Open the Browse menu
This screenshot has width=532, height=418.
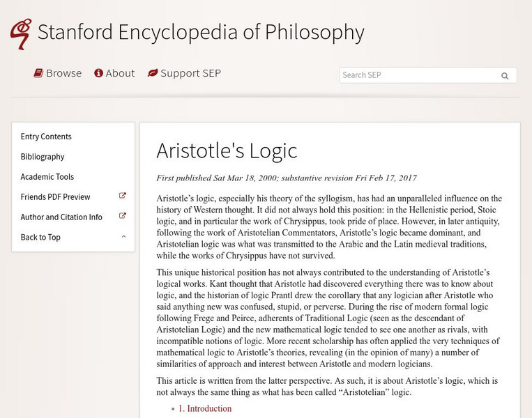(63, 73)
